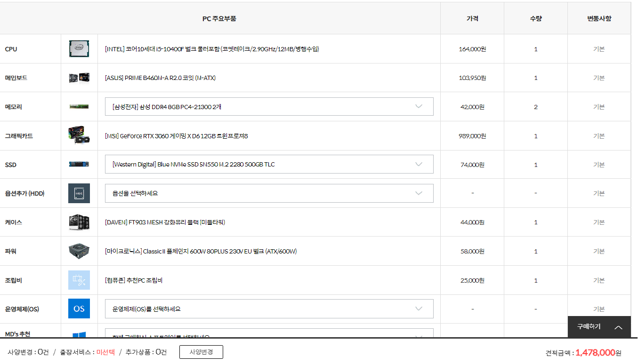Click the DAVEN case product image
This screenshot has width=638, height=364.
click(x=79, y=222)
